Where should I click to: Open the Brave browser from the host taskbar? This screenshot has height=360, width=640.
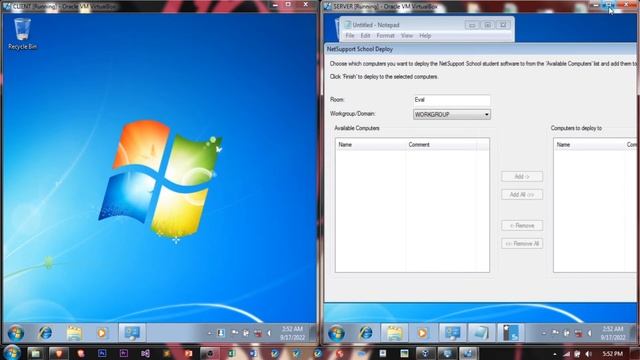point(59,353)
